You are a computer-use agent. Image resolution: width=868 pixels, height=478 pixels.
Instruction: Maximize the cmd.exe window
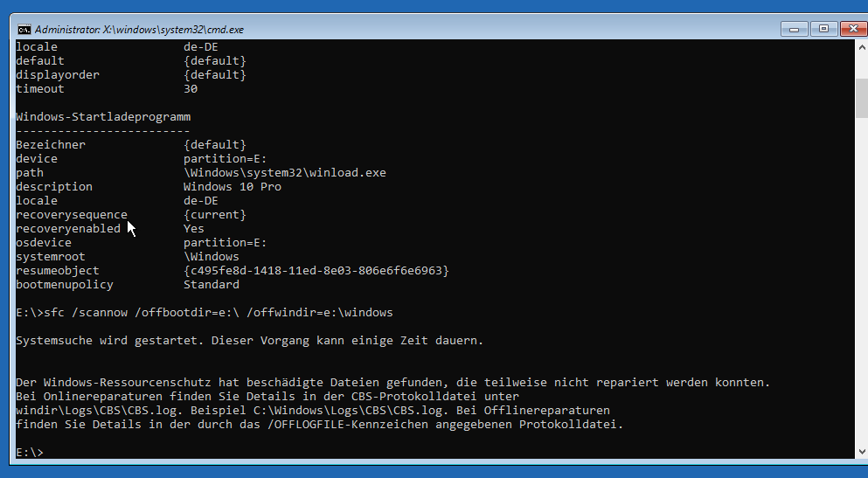[x=822, y=29]
